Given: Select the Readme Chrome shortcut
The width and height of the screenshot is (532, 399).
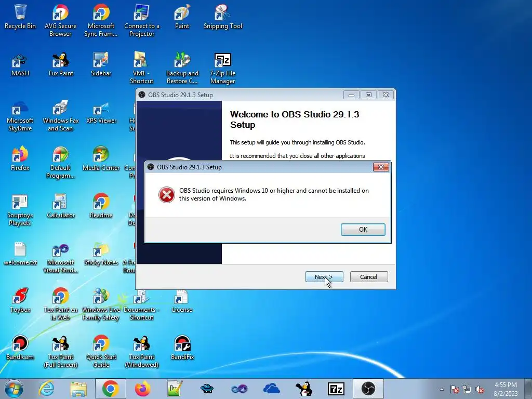Looking at the screenshot, I should tap(101, 206).
